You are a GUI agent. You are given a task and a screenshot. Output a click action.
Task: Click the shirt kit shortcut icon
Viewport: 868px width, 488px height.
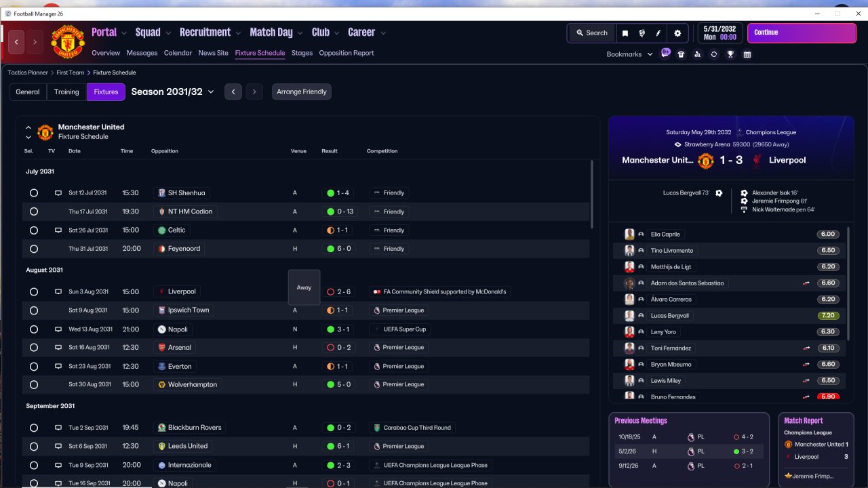coord(681,54)
